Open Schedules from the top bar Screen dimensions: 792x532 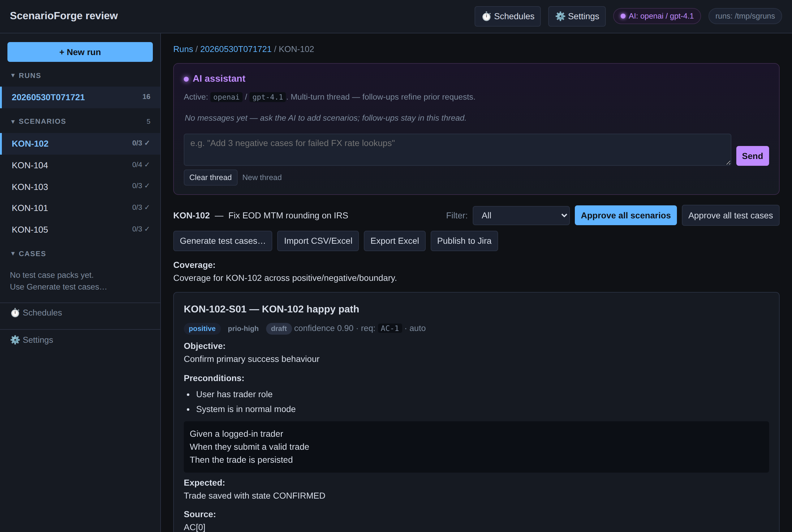pos(507,16)
